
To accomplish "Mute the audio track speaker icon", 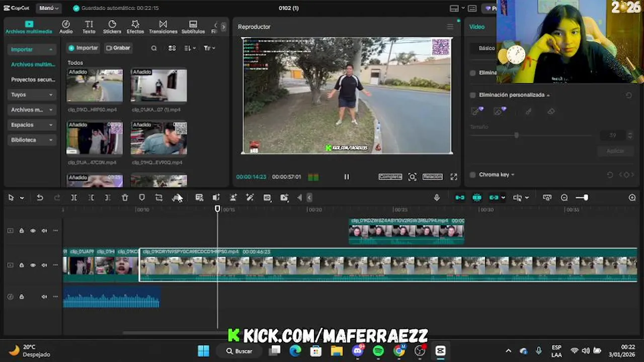I will 44,297.
